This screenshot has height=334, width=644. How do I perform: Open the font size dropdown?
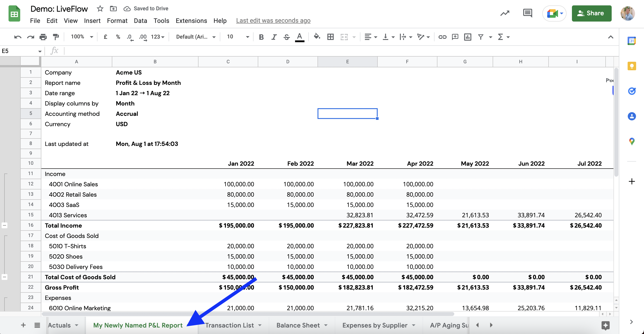238,37
